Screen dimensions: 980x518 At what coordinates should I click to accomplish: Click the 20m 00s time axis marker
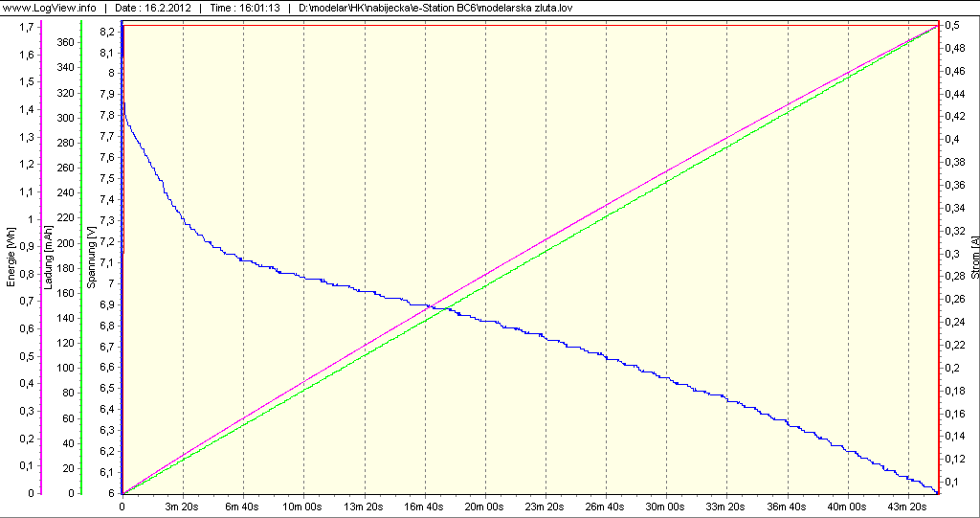click(485, 507)
